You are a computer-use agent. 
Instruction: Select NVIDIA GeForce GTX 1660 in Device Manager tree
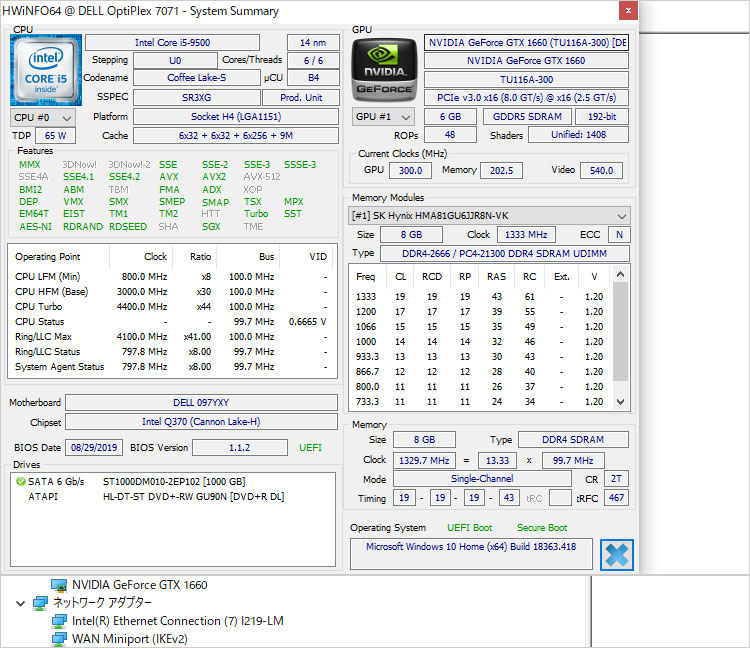pos(140,585)
